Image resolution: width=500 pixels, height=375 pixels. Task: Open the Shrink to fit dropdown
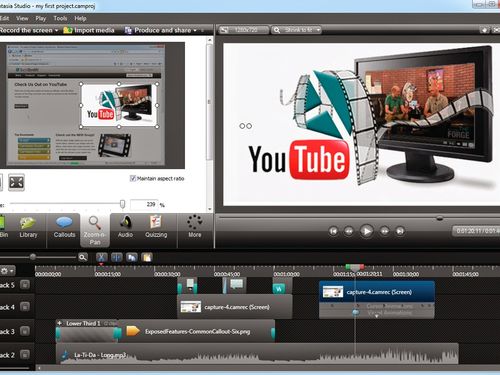[318, 30]
